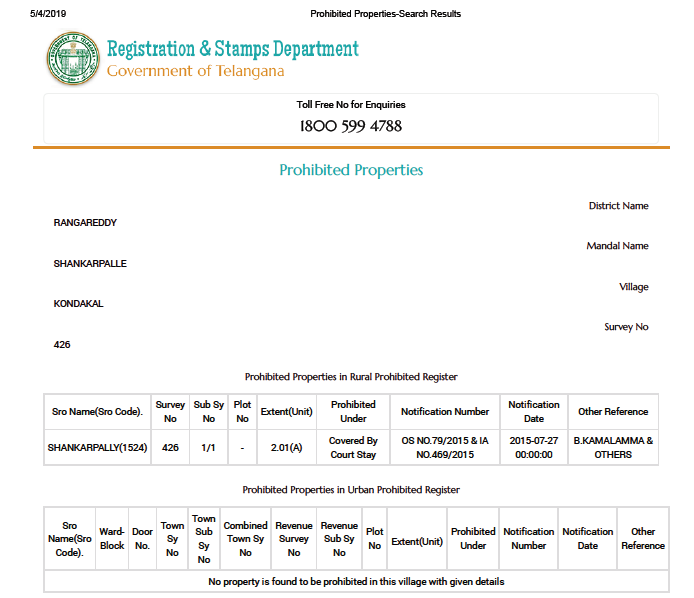Click the Combined Town Sy No column header
Image resolution: width=694 pixels, height=598 pixels.
click(x=245, y=539)
